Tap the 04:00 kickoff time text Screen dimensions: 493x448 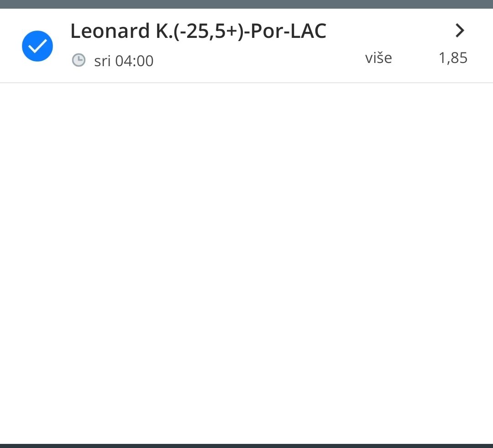coord(134,61)
